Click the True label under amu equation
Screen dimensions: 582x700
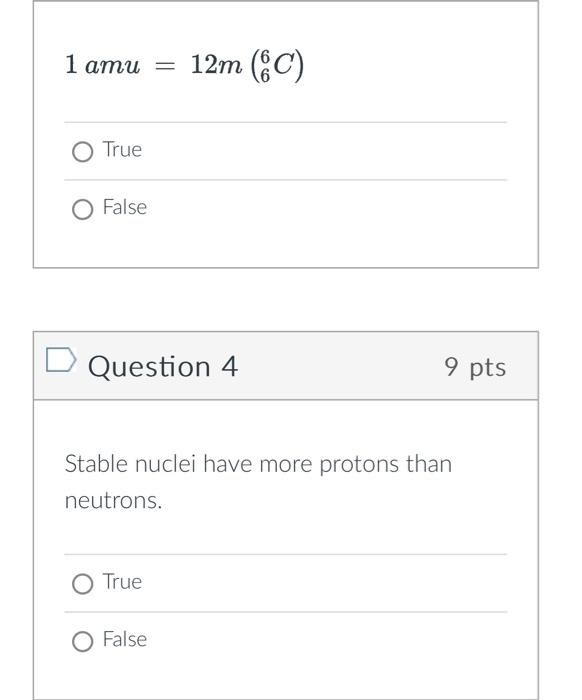[122, 150]
